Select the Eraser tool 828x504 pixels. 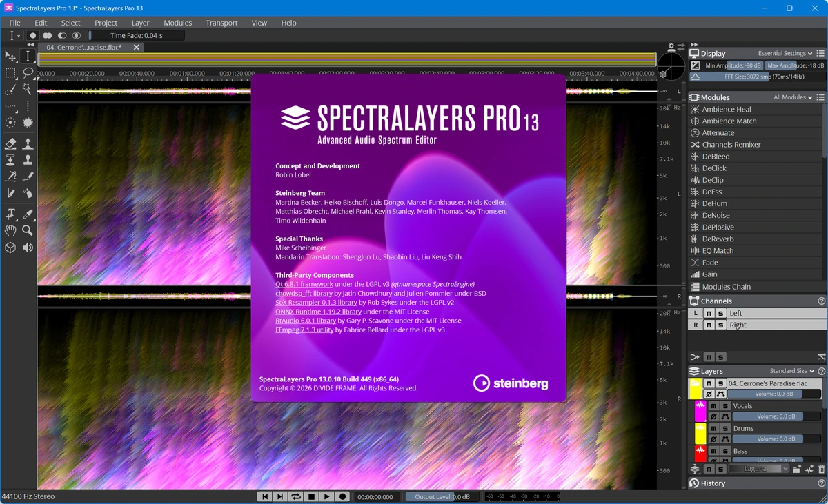point(10,143)
